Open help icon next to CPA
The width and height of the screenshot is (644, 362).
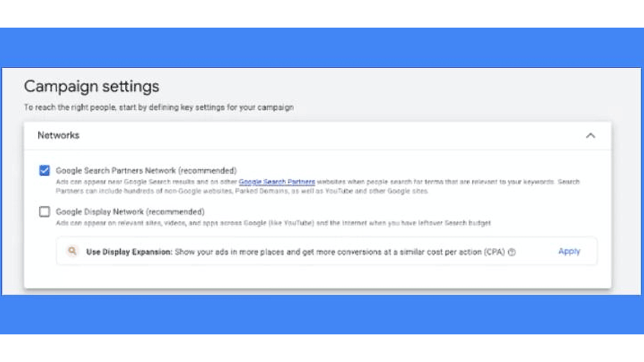(x=512, y=252)
